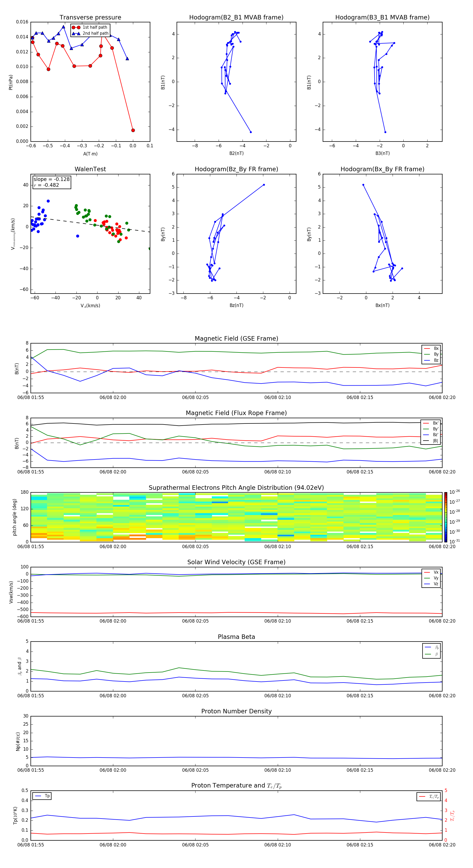
Task: Click the red Te/Tp right-side axis label
Action: click(452, 816)
